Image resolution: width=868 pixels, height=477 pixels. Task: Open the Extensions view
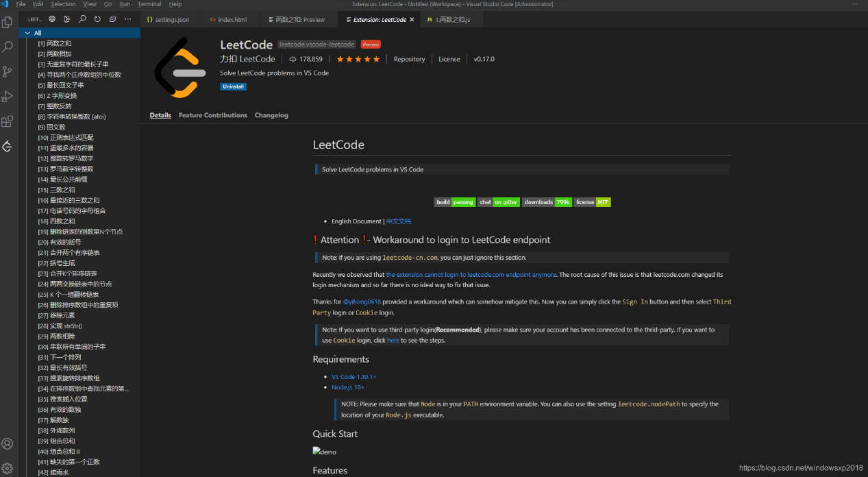click(x=8, y=121)
